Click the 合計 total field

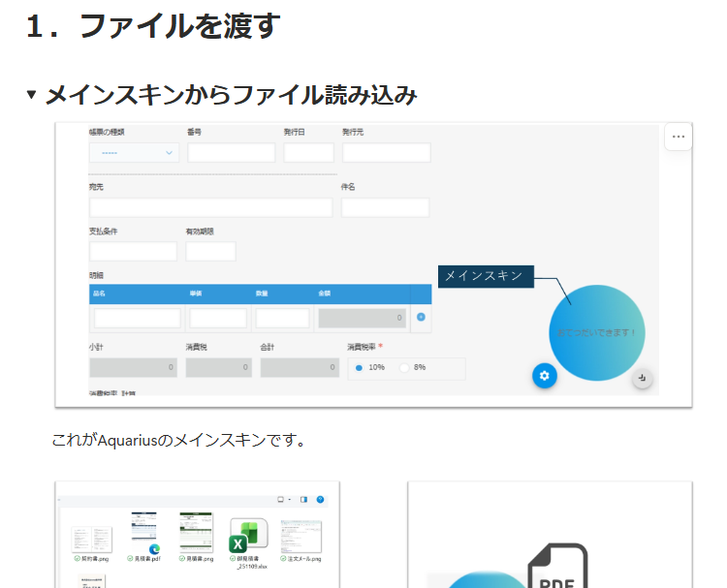point(300,367)
